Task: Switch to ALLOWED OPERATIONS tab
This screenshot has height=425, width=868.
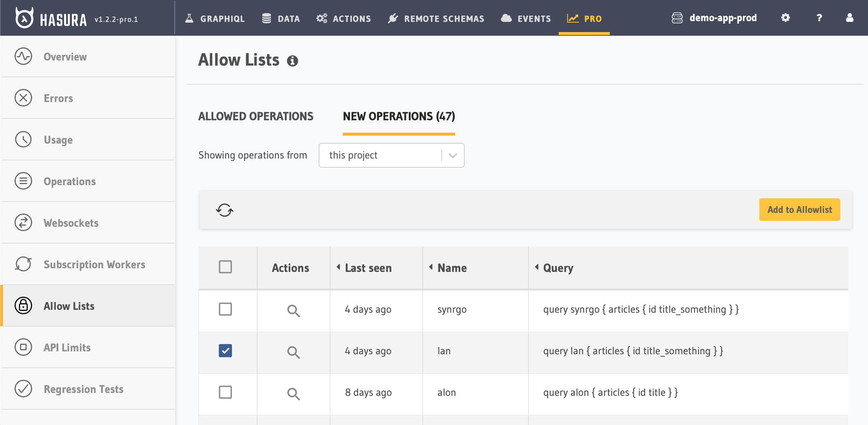Action: tap(256, 116)
